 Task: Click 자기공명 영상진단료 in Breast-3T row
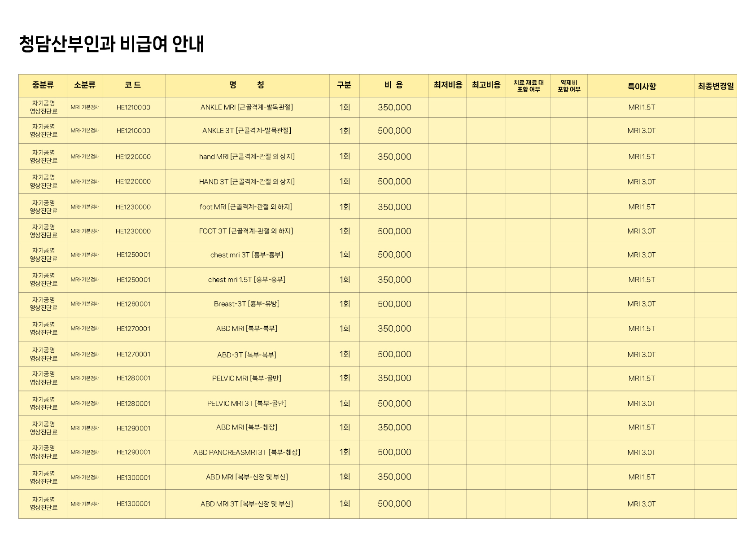[x=44, y=304]
